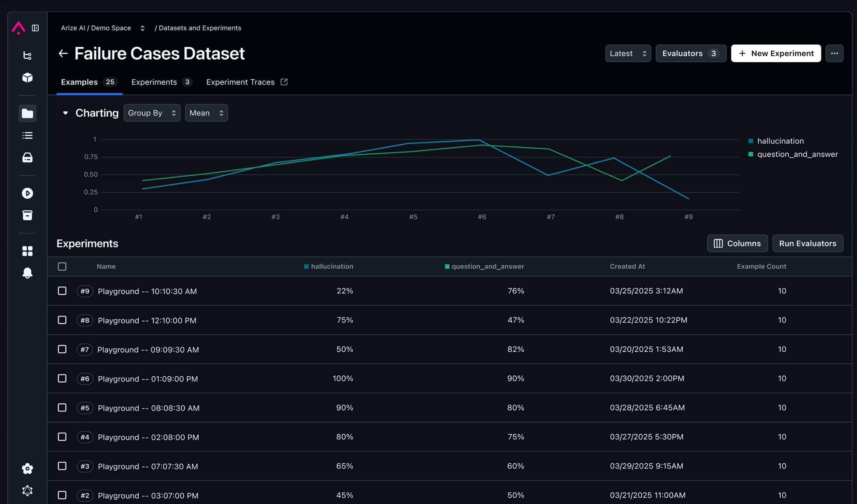Screen dimensions: 857x504
Task: Click the hallucination legend color swatch
Action: (x=750, y=141)
